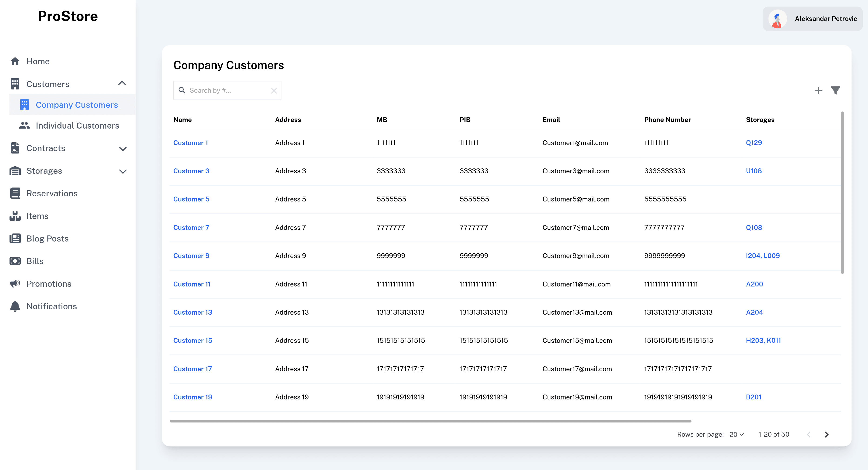Viewport: 868px width, 470px height.
Task: Open the Customer 9 link
Action: tap(191, 255)
